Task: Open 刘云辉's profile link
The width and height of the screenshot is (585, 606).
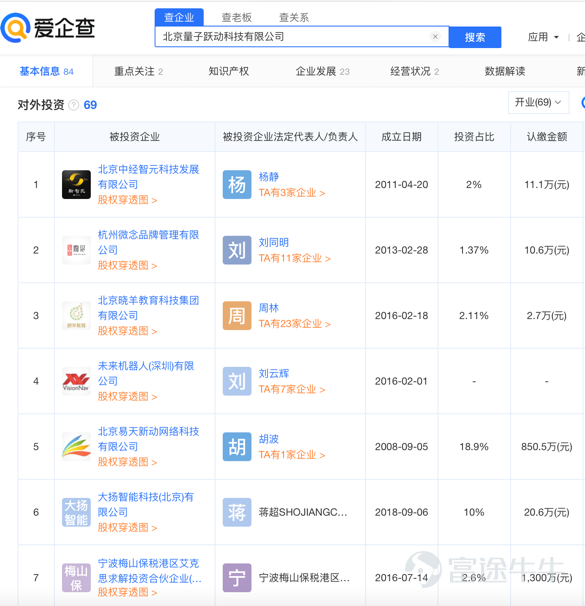Action: pyautogui.click(x=274, y=374)
